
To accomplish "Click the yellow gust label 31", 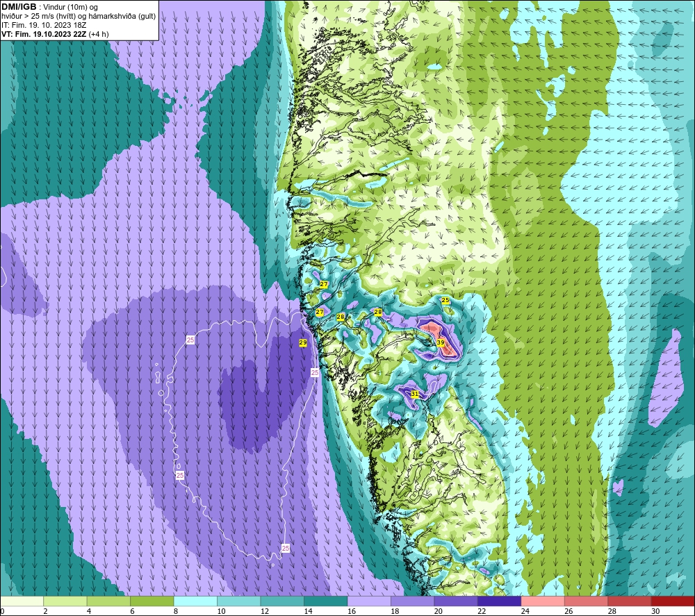I will coord(415,394).
